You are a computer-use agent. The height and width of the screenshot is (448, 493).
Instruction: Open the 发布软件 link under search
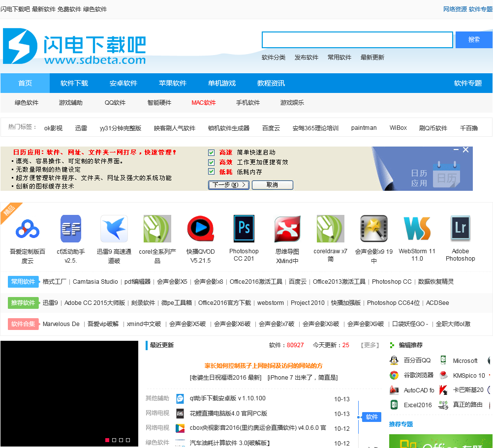[306, 58]
